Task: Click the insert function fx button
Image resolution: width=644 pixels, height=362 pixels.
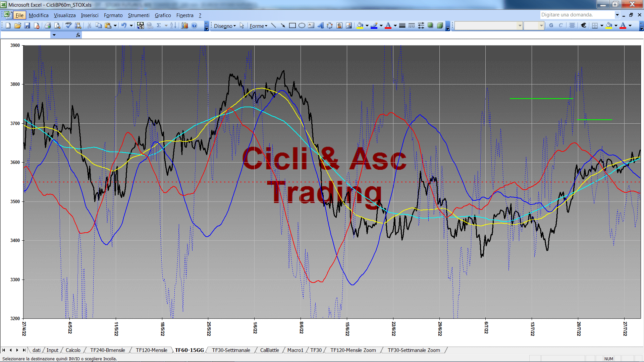Action: 78,35
